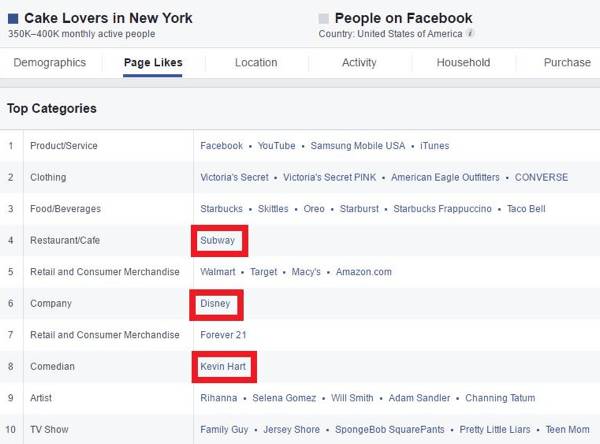600x444 pixels.
Task: Switch to the Demographics tab
Action: click(x=50, y=62)
